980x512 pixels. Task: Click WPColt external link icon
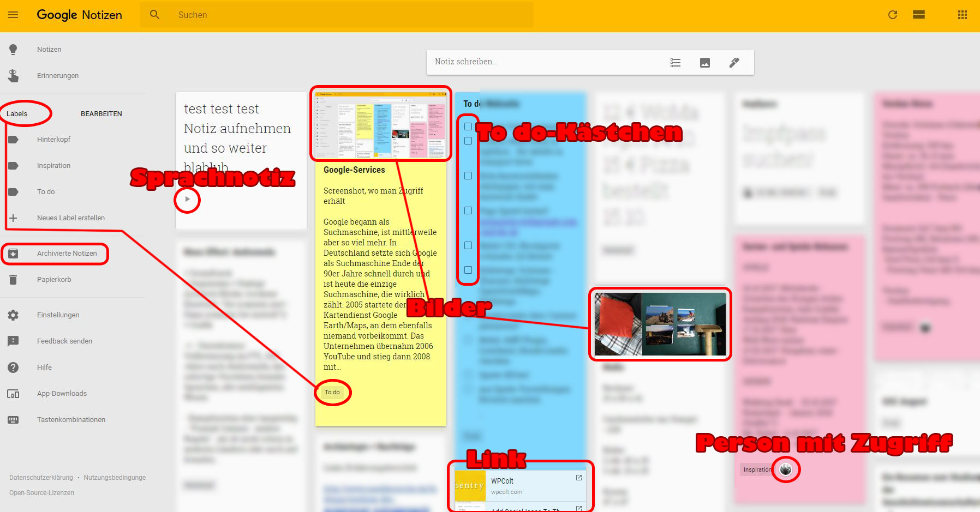click(x=579, y=478)
